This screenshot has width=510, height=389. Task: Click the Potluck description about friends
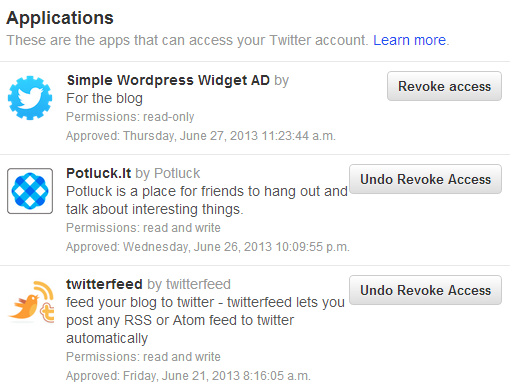(x=207, y=200)
